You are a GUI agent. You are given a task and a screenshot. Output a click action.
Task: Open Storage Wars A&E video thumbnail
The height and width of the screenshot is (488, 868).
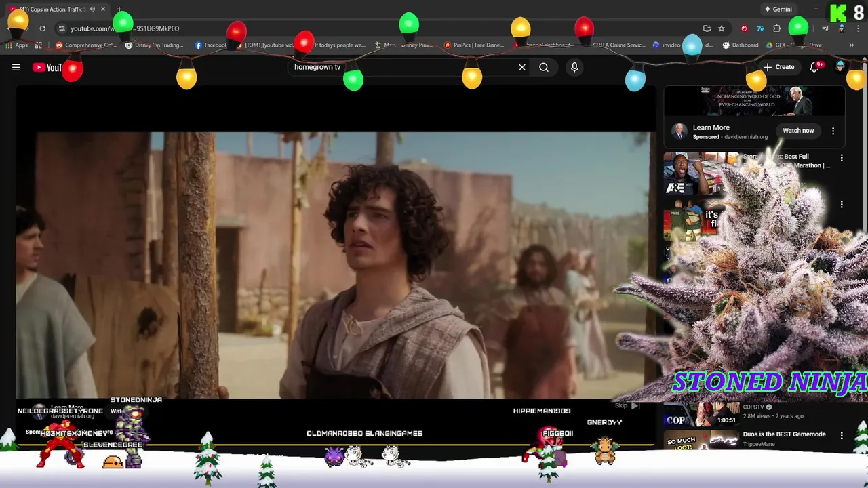tap(701, 174)
